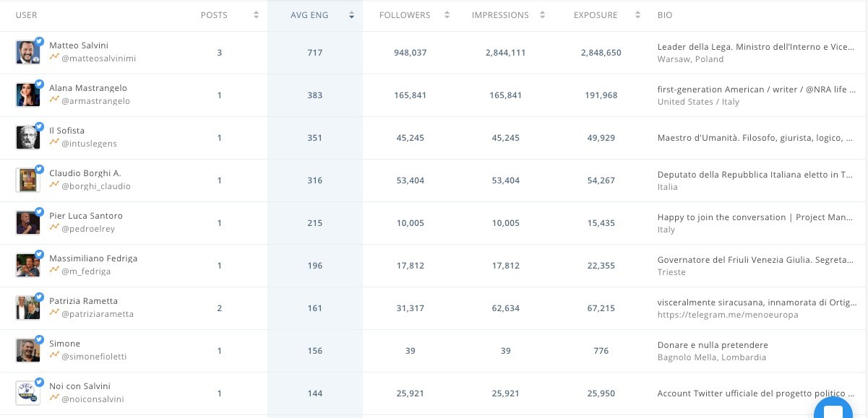Click the User column header
Image resolution: width=868 pixels, height=418 pixels.
(26, 15)
